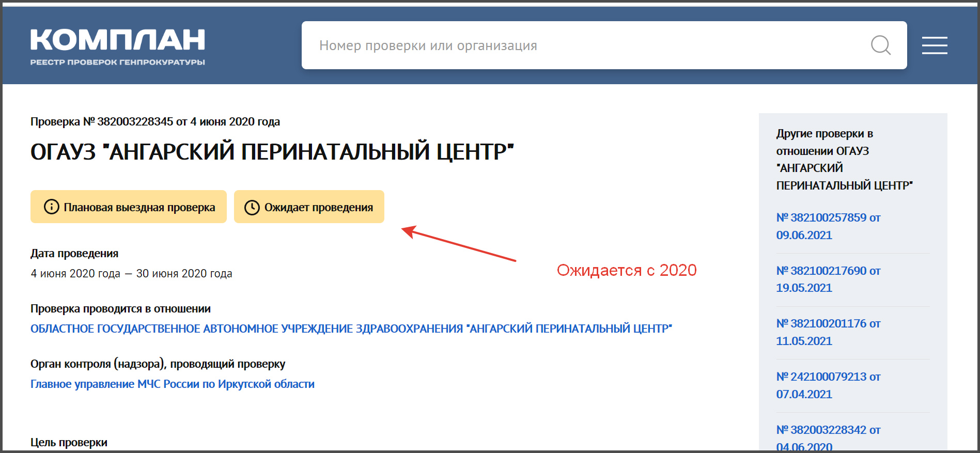Open inspection № 382003228342 от 04.06.2020

pos(828,438)
